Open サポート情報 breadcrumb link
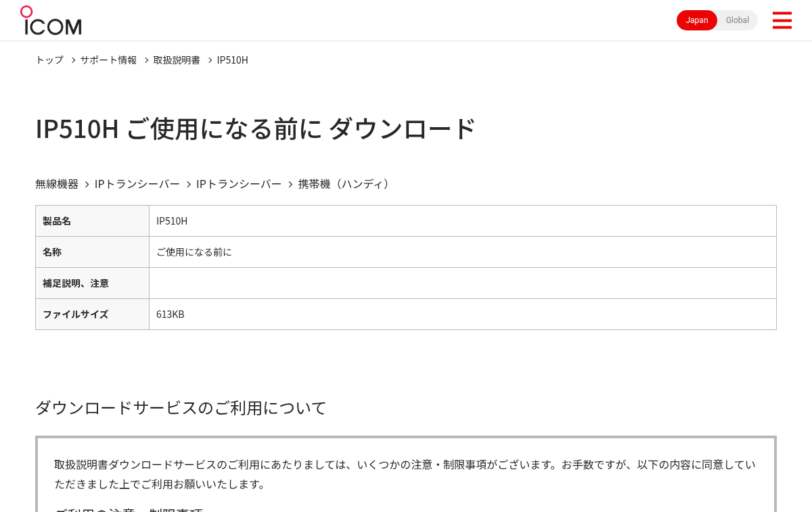 108,60
